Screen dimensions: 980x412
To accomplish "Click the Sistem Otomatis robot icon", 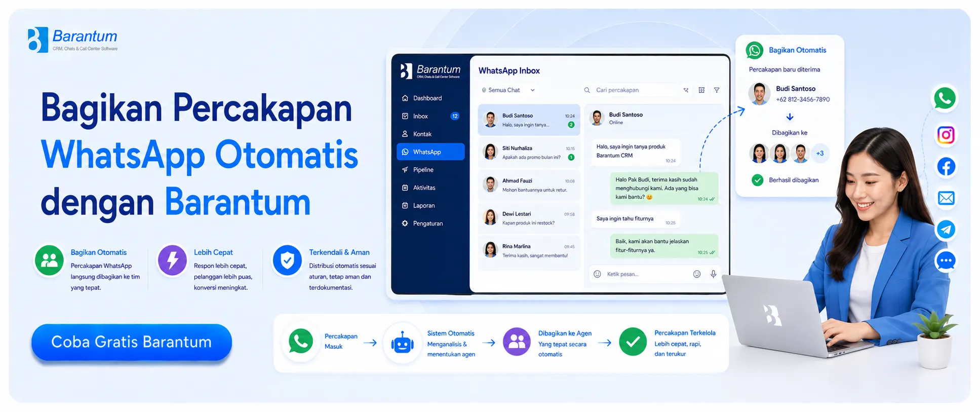I will 403,344.
